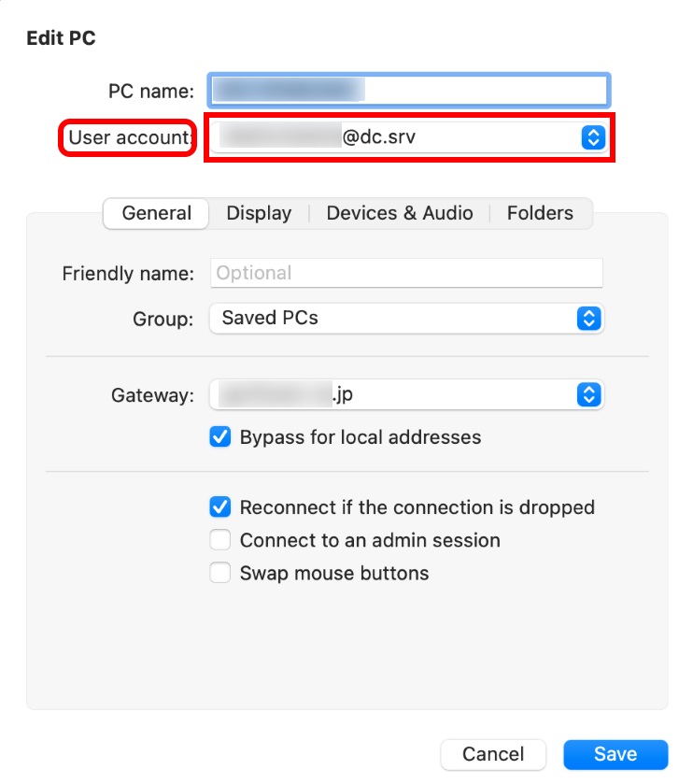Click the "User account:" label
The image size is (693, 784).
(130, 138)
